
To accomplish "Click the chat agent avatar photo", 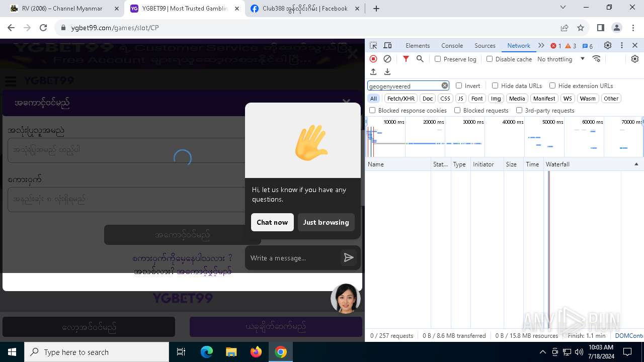I will 346,299.
